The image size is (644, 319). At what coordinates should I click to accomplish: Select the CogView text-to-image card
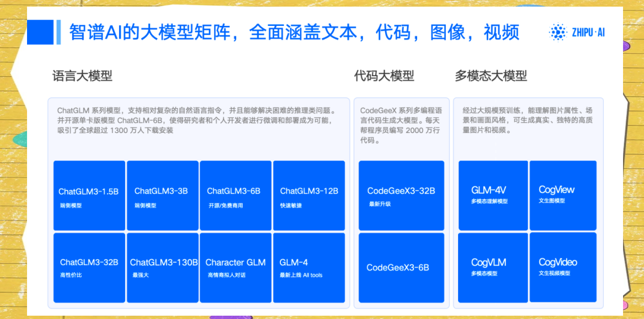point(563,195)
